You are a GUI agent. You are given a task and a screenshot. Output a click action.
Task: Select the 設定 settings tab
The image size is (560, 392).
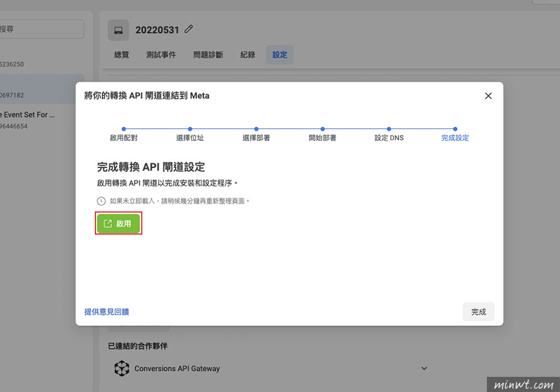coord(279,55)
